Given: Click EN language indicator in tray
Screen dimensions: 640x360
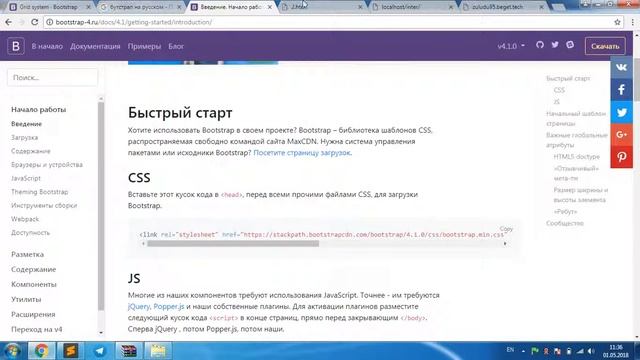Looking at the screenshot, I should 510,350.
